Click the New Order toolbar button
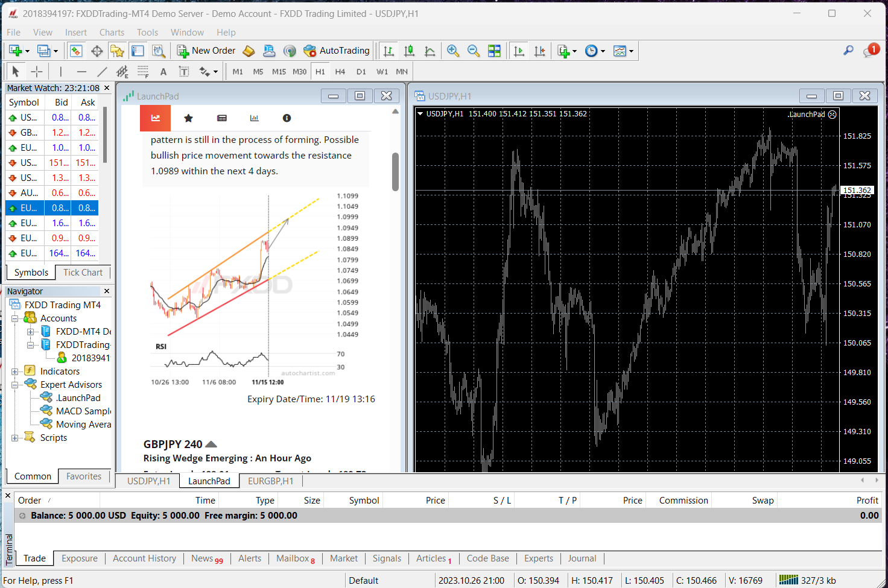888x588 pixels. coord(206,51)
